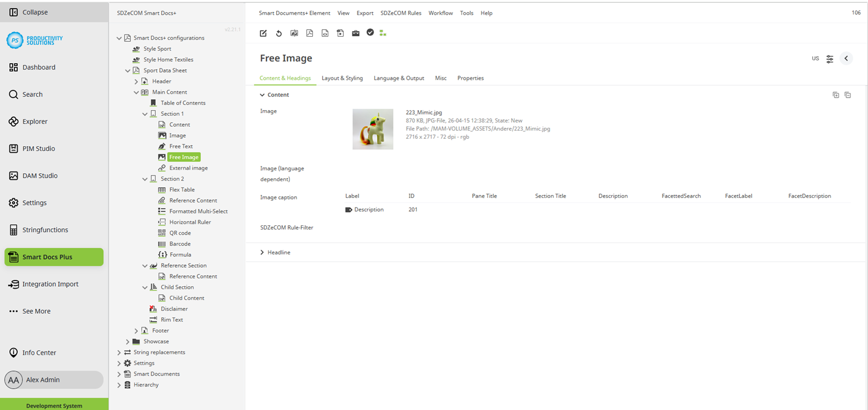Click the Description label in caption table
Image resolution: width=868 pixels, height=410 pixels.
pos(369,210)
